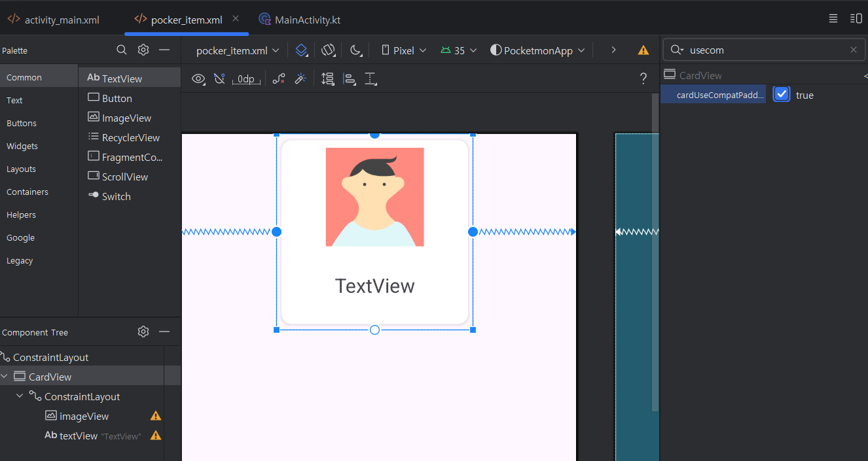This screenshot has width=868, height=461.
Task: Click the Guidelines icon in layout toolbar
Action: click(371, 79)
